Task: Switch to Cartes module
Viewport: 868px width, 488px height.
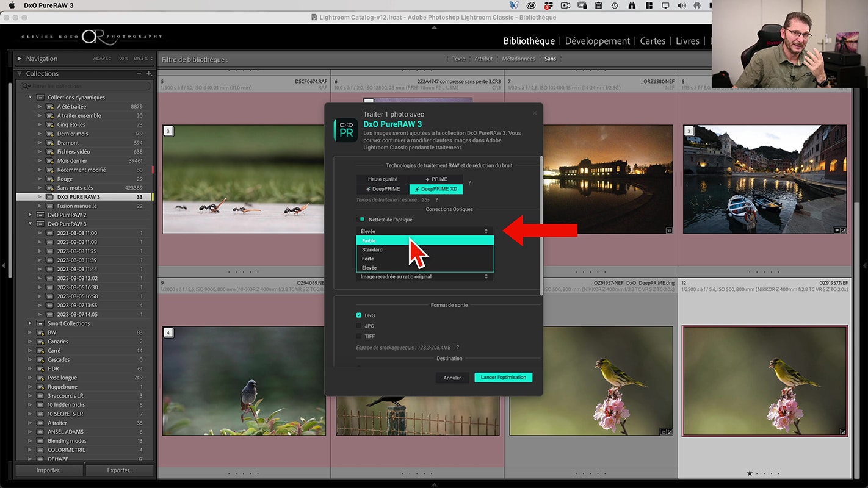Action: coord(653,41)
